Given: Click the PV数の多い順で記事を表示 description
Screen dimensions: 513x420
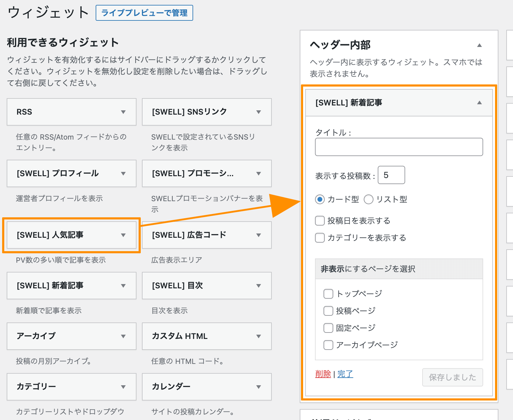Looking at the screenshot, I should pyautogui.click(x=61, y=260).
